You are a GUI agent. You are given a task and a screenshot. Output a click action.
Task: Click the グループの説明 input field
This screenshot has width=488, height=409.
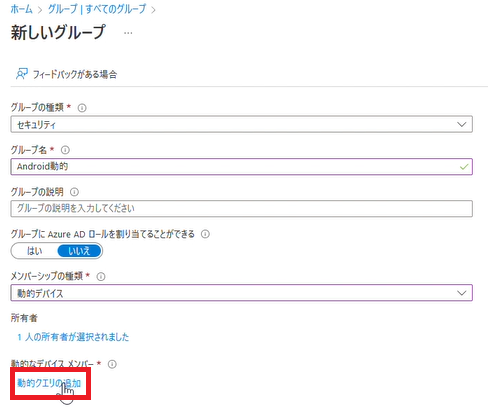pos(241,208)
